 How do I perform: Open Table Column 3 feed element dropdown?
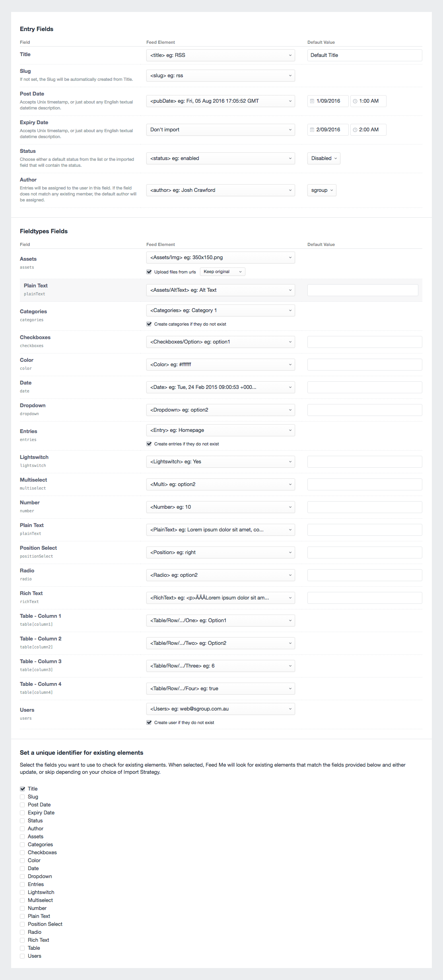220,666
